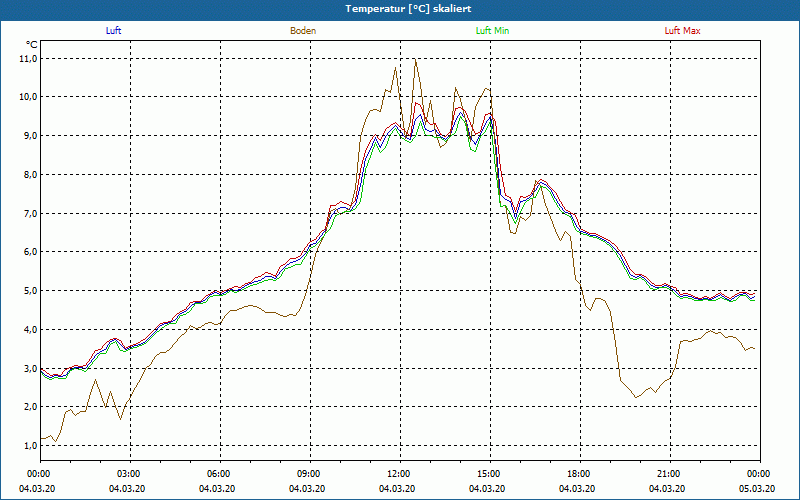Click the 04.03.20 date under 12:00

(x=396, y=488)
